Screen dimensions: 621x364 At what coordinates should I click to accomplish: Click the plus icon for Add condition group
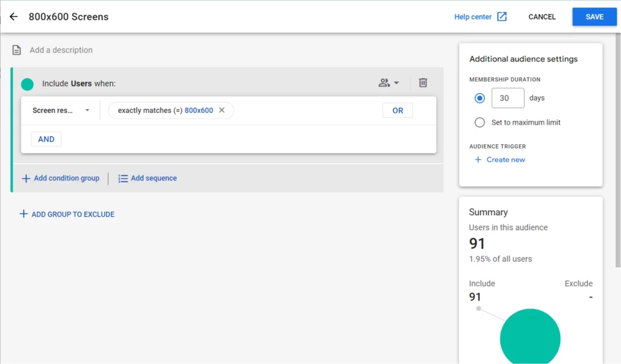26,179
